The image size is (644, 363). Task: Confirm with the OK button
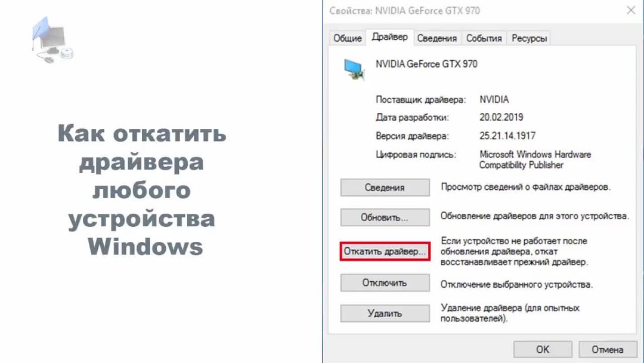(543, 349)
